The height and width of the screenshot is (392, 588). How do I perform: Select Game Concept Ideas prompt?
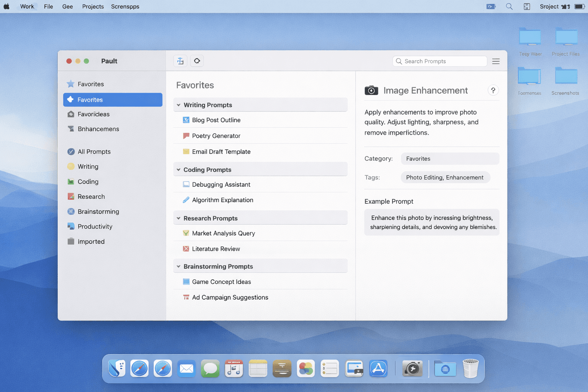pyautogui.click(x=260, y=282)
